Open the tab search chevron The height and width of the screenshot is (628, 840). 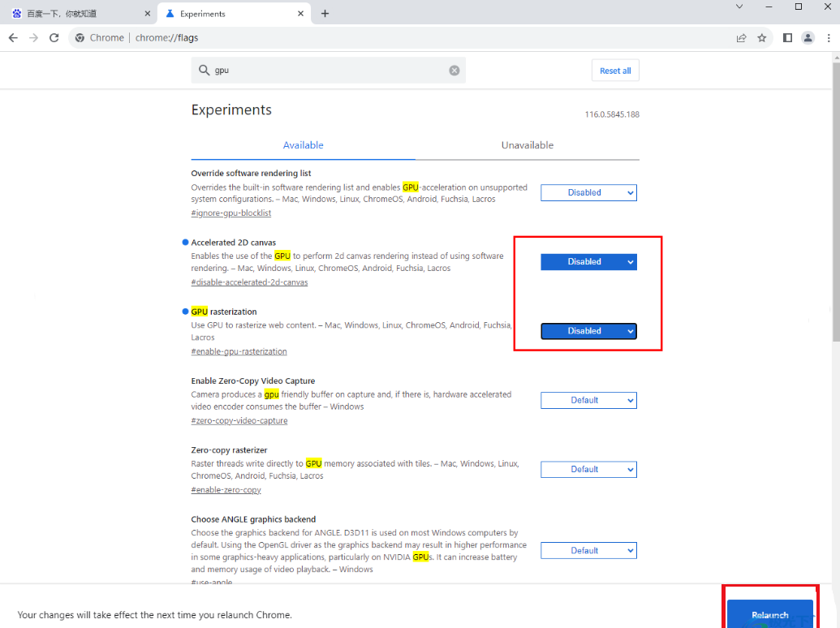(x=739, y=6)
